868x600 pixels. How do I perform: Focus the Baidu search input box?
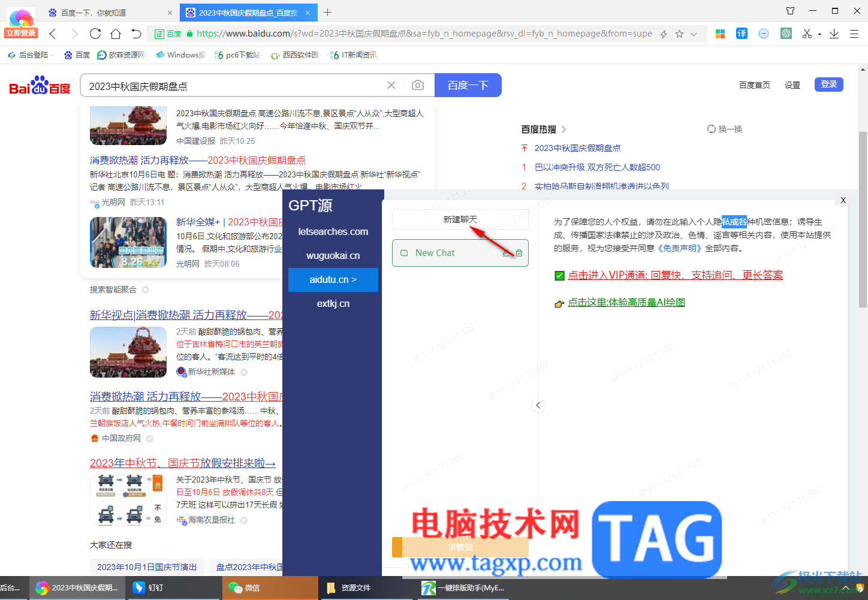[234, 86]
